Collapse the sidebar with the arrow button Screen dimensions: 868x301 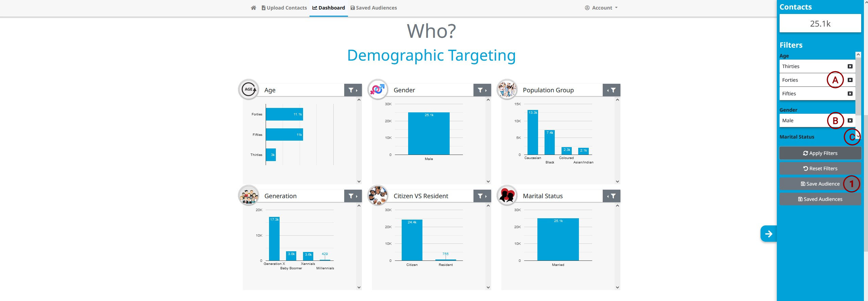click(769, 234)
